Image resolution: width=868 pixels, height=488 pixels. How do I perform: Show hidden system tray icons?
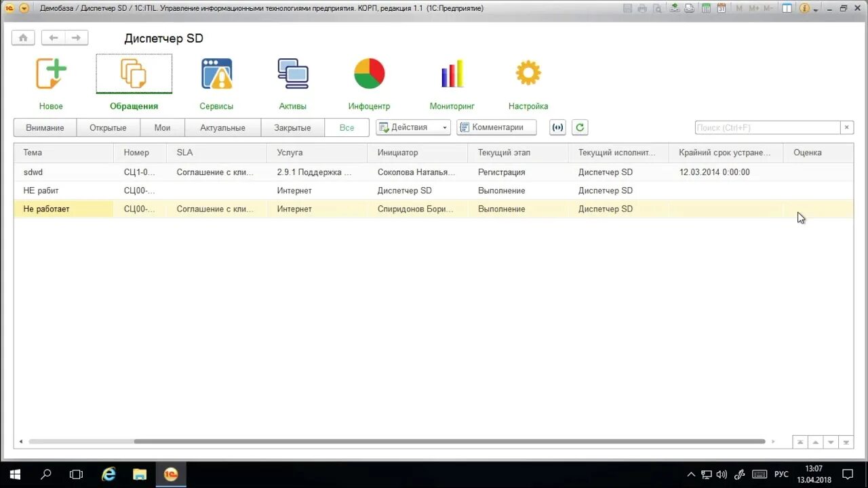click(691, 474)
